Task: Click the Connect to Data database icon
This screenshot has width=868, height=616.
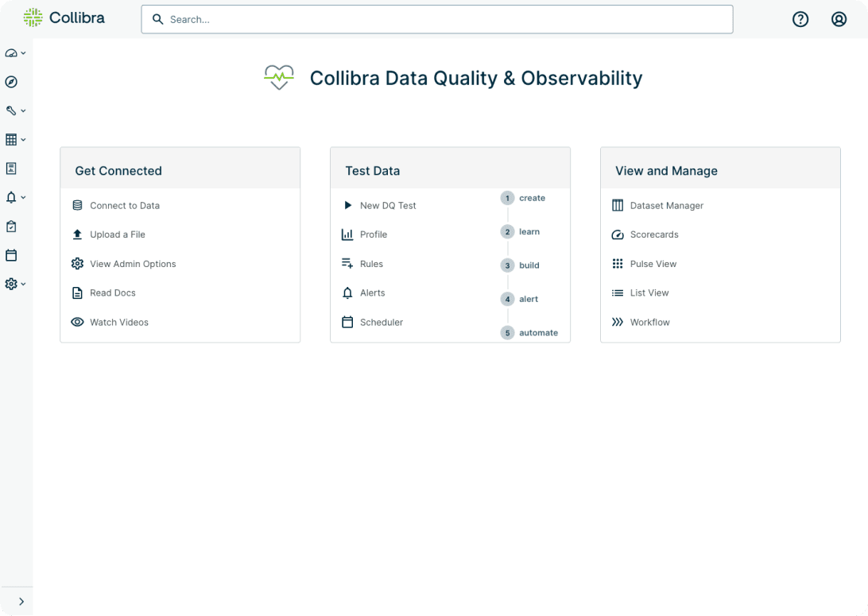Action: pos(78,205)
